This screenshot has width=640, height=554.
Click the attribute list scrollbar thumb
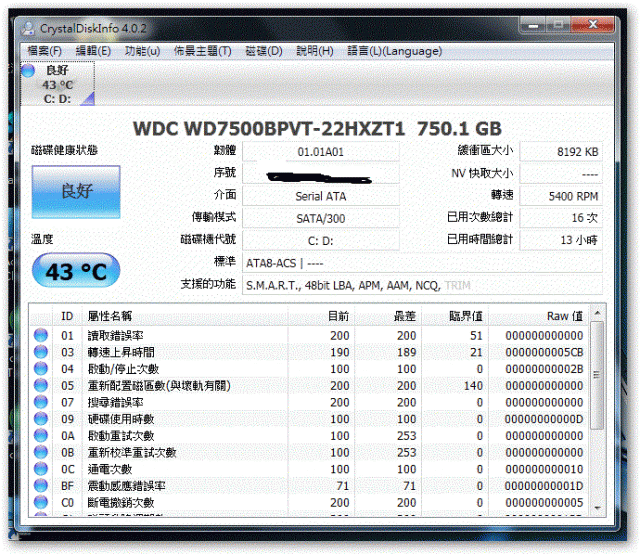[597, 375]
